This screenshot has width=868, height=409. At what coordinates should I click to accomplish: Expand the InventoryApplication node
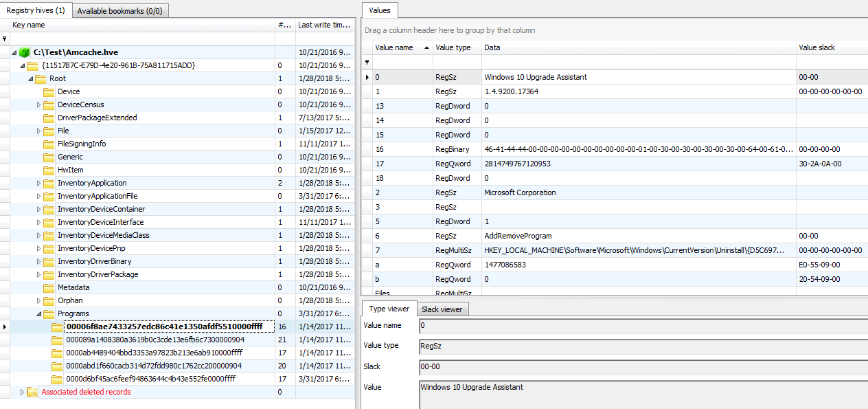point(38,183)
